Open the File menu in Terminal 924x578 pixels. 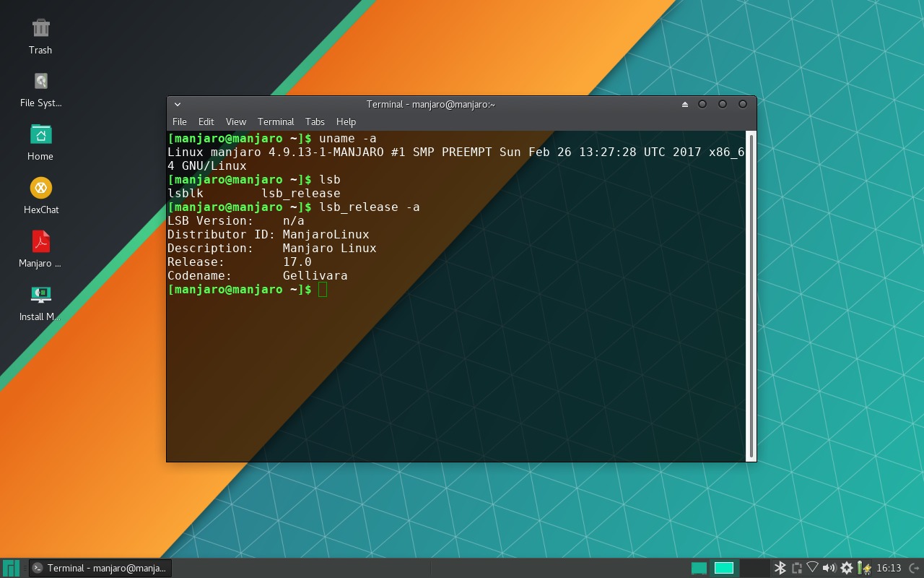(180, 121)
